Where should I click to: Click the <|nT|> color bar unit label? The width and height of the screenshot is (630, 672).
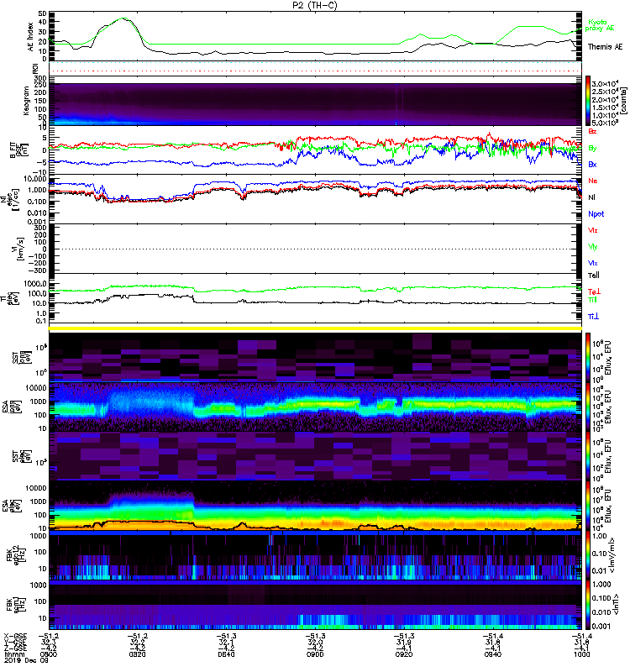click(x=617, y=604)
